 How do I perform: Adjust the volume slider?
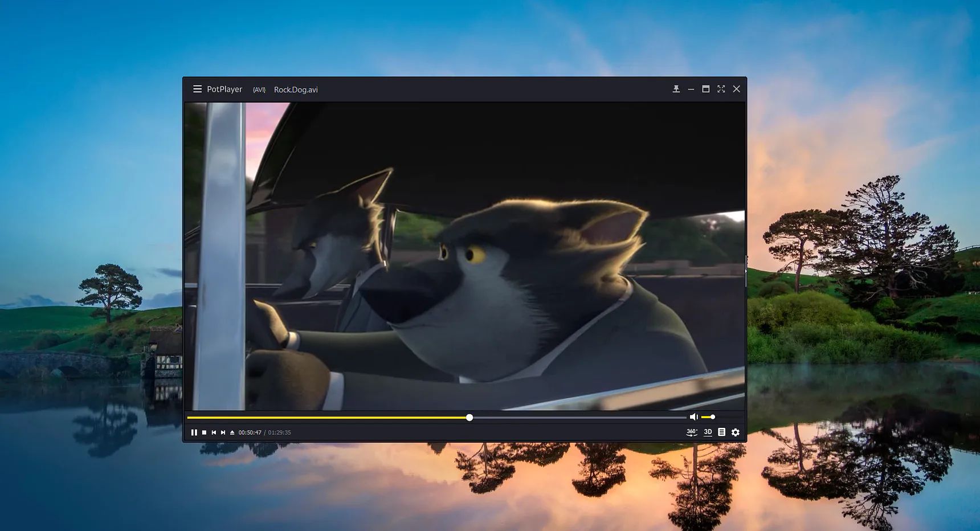tap(708, 417)
